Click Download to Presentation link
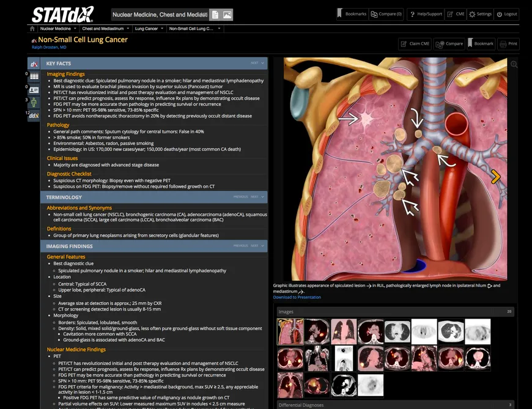Image resolution: width=532 pixels, height=409 pixels. click(x=297, y=297)
